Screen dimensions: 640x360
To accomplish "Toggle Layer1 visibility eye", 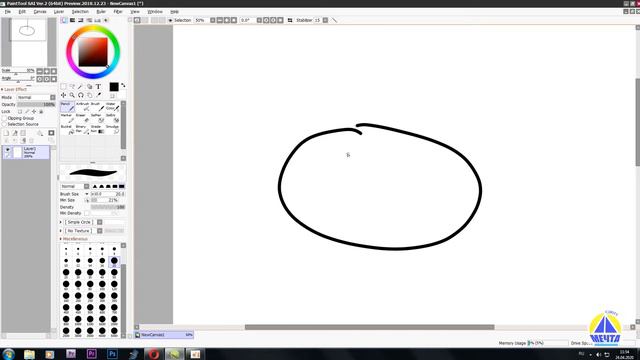I will coord(7,150).
